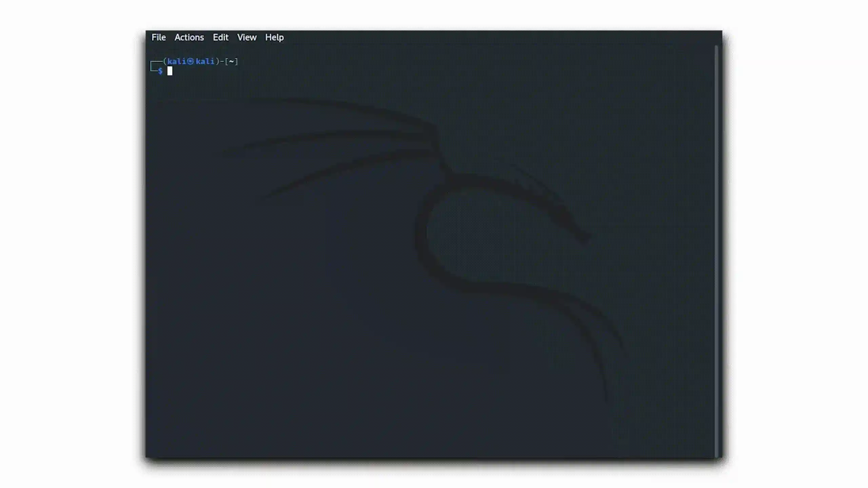Image resolution: width=868 pixels, height=488 pixels.
Task: Open the Help menu
Action: [x=274, y=37]
